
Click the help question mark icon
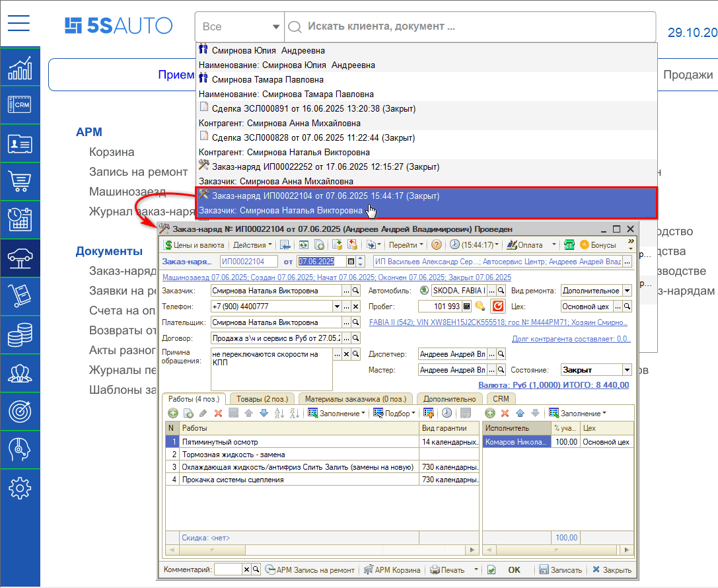click(x=437, y=245)
